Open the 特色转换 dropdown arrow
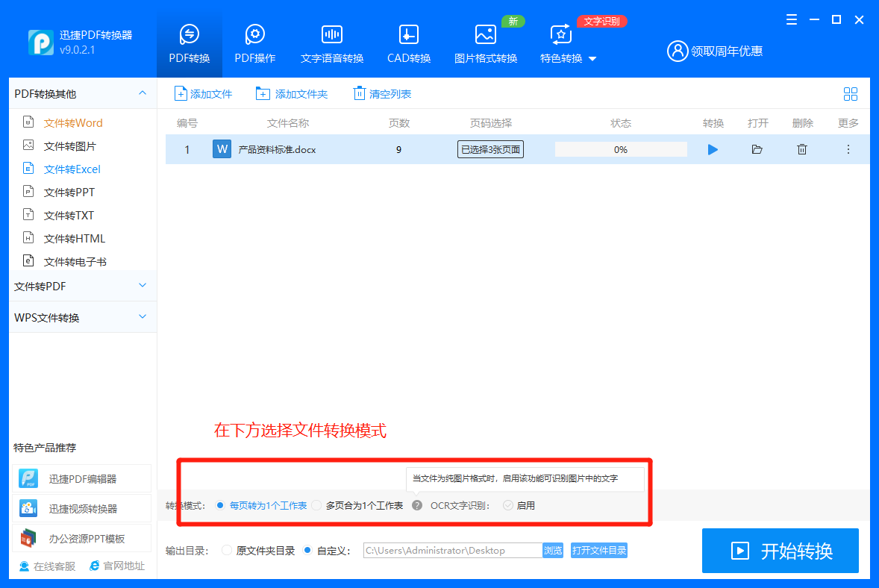Screen dimensions: 879x588 592,59
